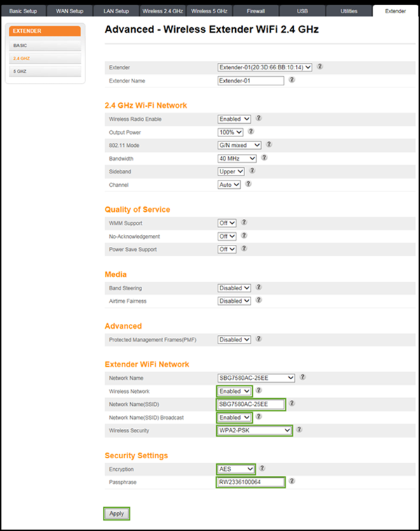This screenshot has height=531, width=420.
Task: Open Protected Management Frames dropdown
Action: (234, 339)
